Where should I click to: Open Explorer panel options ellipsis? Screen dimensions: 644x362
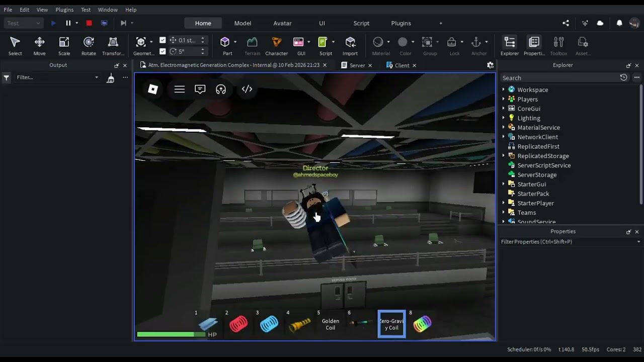[x=636, y=77]
